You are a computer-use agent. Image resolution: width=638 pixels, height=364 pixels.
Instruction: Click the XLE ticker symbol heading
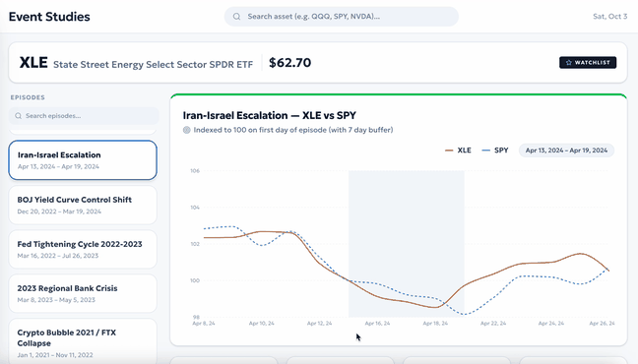pyautogui.click(x=33, y=63)
